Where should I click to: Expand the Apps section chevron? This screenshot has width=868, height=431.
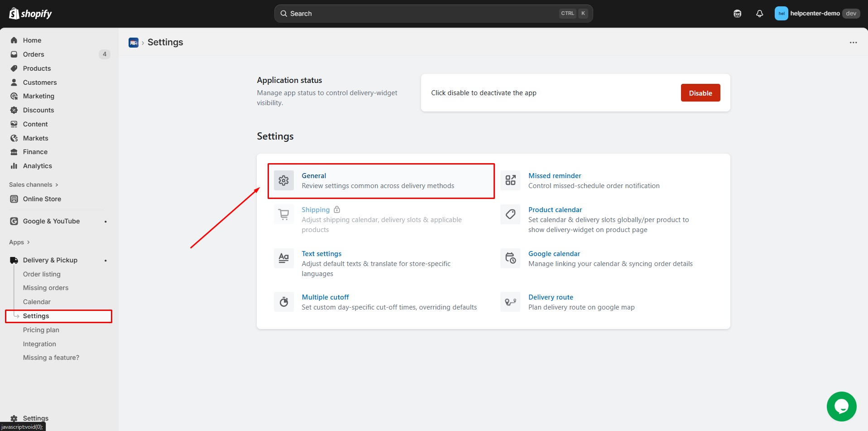[28, 242]
